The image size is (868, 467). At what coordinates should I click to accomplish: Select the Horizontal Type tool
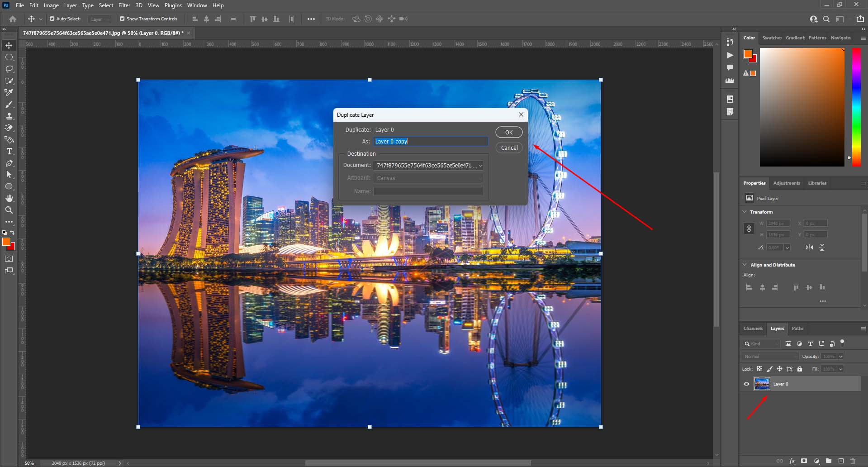(9, 151)
